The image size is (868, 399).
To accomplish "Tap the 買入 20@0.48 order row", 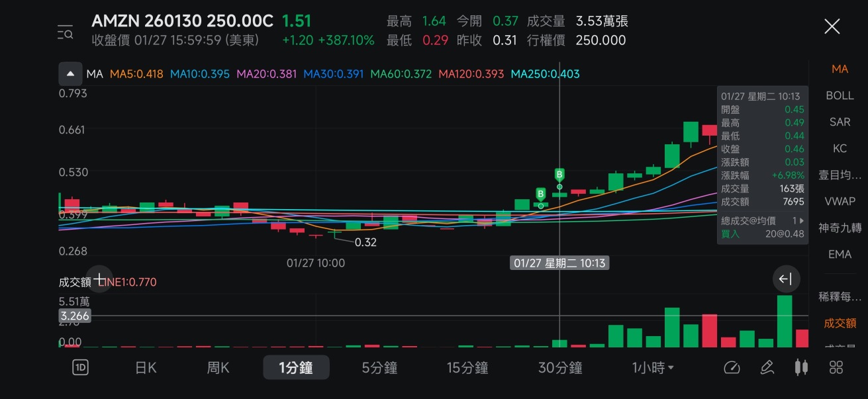I will tap(763, 234).
